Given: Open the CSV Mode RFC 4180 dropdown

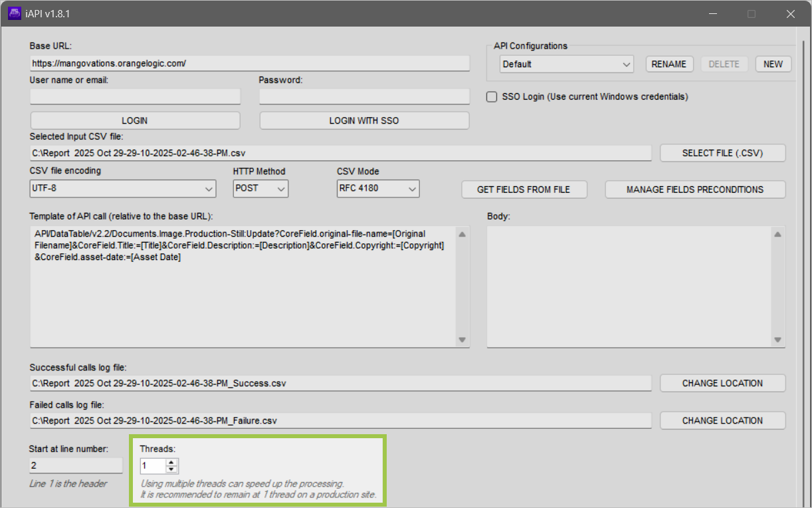Looking at the screenshot, I should (x=378, y=188).
